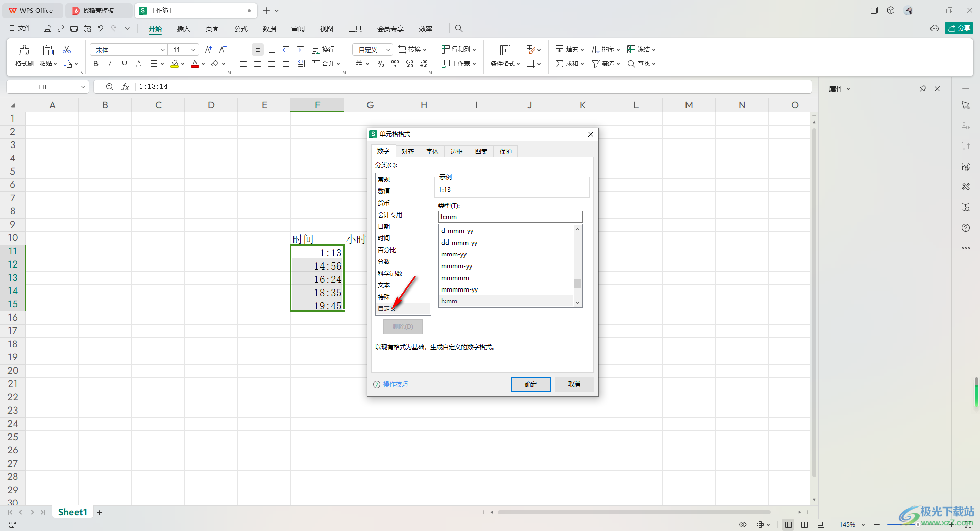Image resolution: width=980 pixels, height=531 pixels.
Task: Click the Format Painter icon
Action: (24, 50)
